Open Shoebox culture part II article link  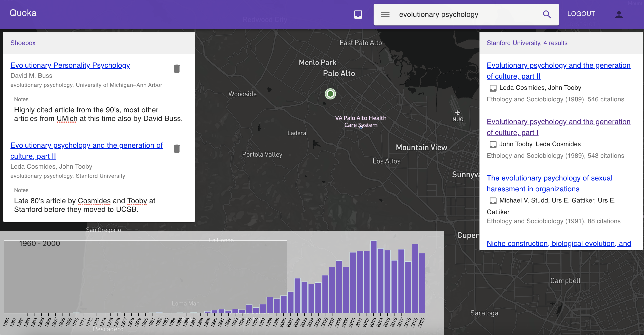(87, 150)
